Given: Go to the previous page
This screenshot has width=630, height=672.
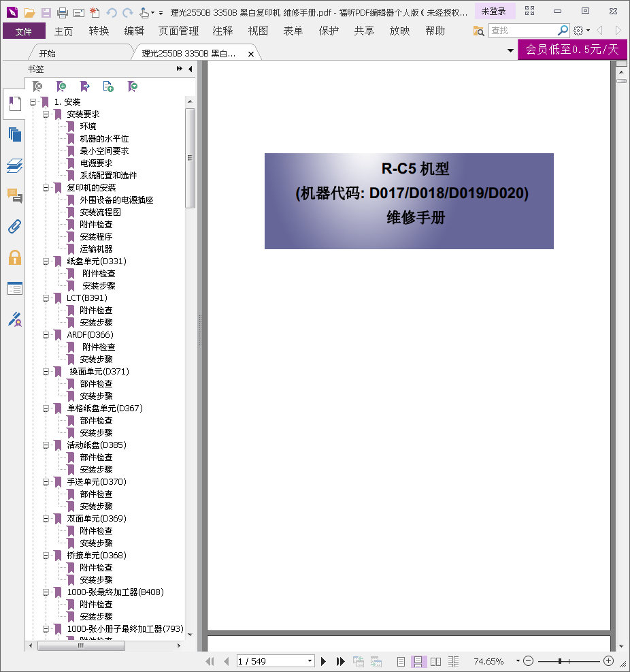Looking at the screenshot, I should point(226,661).
